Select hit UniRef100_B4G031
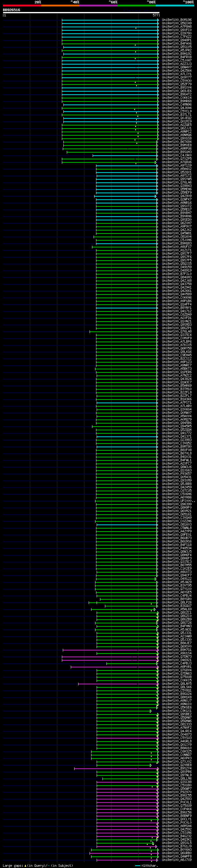 pos(177,457)
